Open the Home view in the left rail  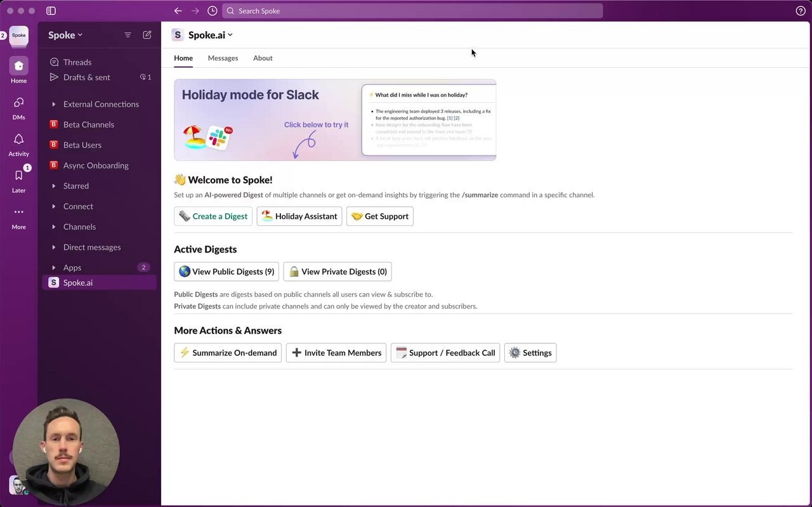[x=18, y=66]
